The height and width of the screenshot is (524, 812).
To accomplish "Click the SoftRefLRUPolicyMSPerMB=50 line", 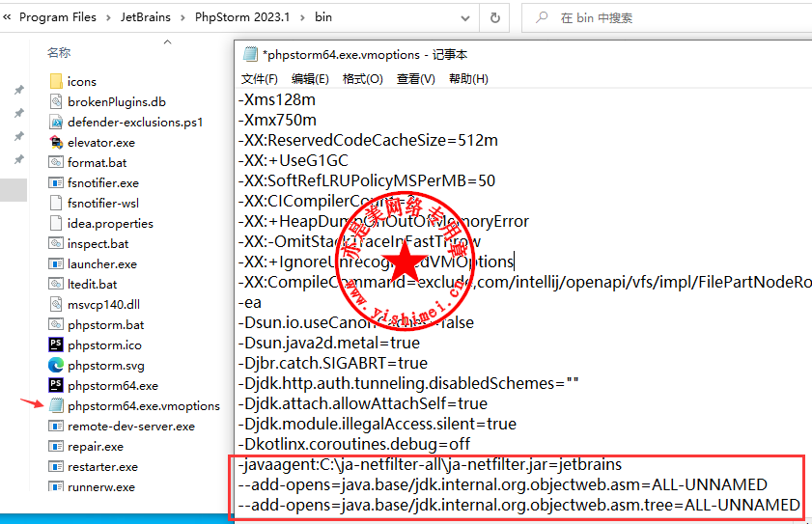I will [367, 180].
